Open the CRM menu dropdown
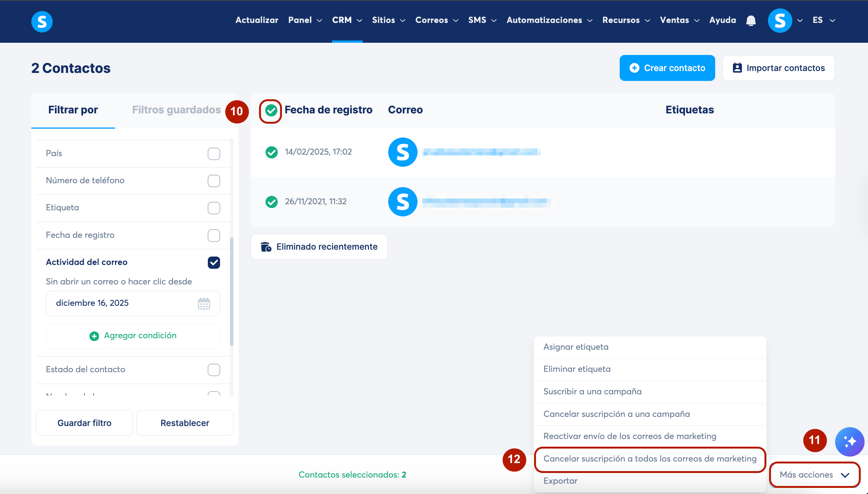 [347, 20]
